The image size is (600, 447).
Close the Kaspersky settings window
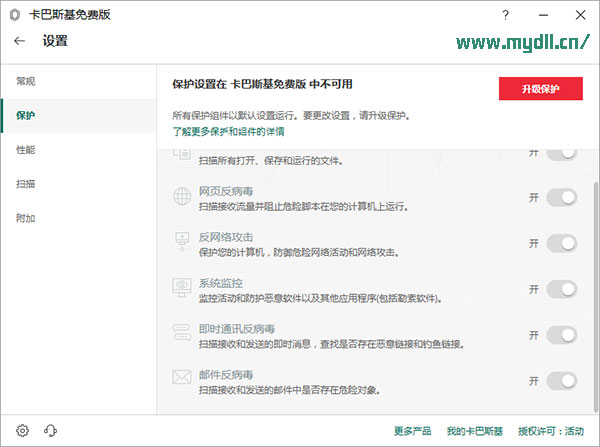[580, 15]
